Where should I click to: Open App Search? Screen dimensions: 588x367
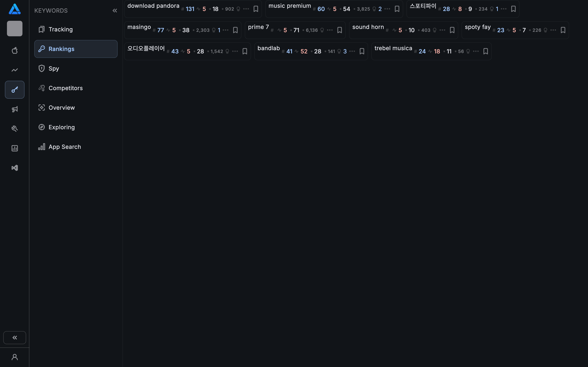coord(65,147)
